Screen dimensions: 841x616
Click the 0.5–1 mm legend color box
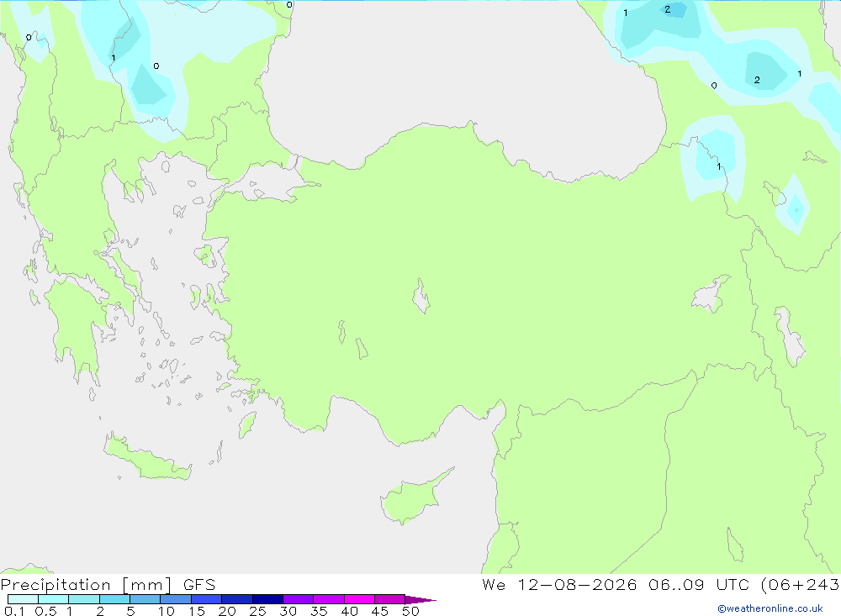click(x=54, y=599)
